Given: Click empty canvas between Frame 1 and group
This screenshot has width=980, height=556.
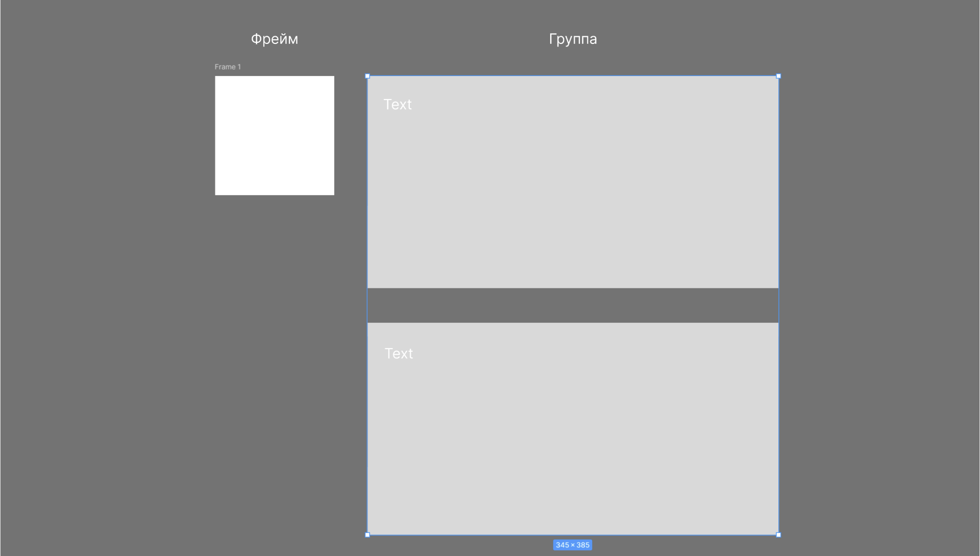Looking at the screenshot, I should 351,136.
